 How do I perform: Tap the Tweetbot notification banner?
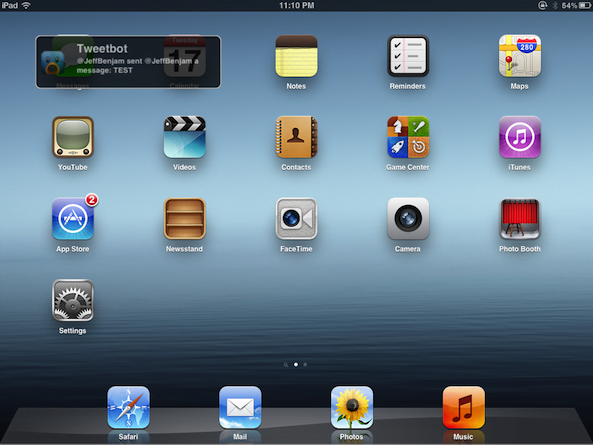click(128, 62)
